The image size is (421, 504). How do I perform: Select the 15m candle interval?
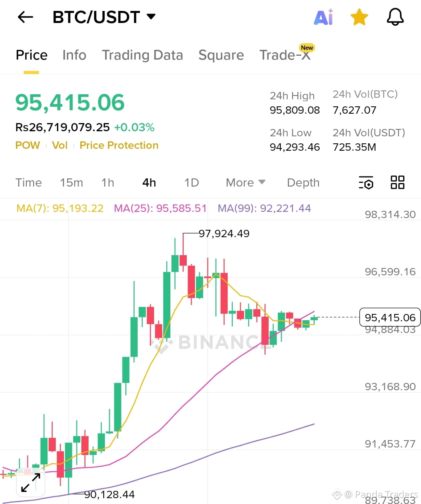click(x=71, y=182)
